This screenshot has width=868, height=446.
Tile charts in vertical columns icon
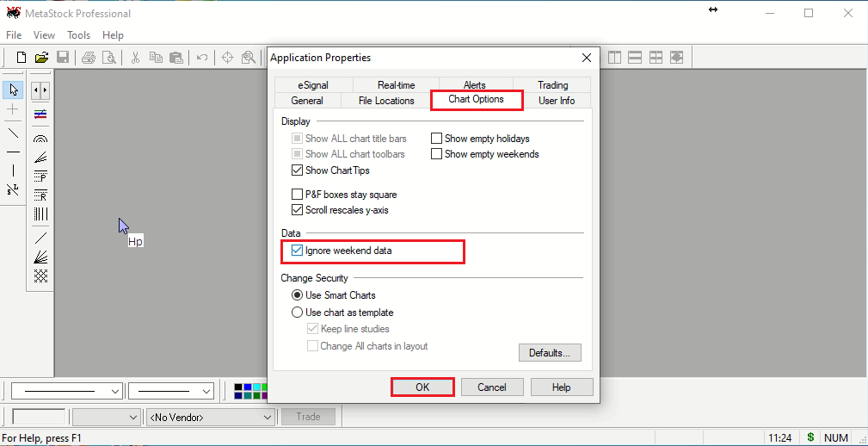[614, 57]
